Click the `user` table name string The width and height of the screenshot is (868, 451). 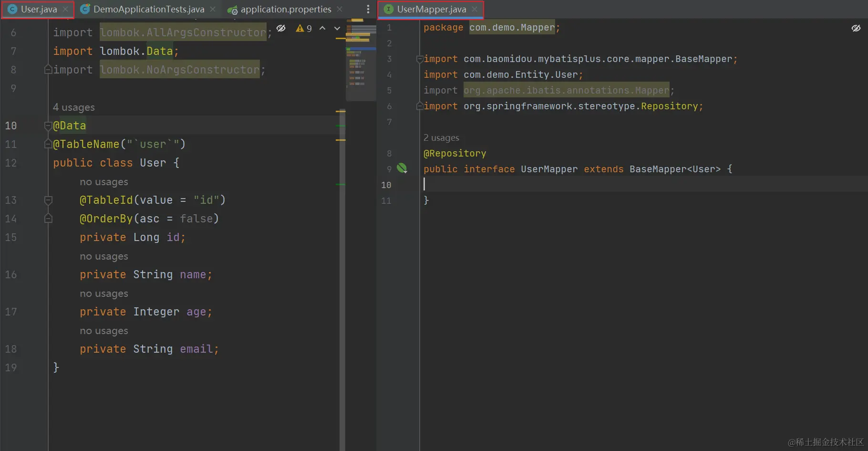coord(153,144)
